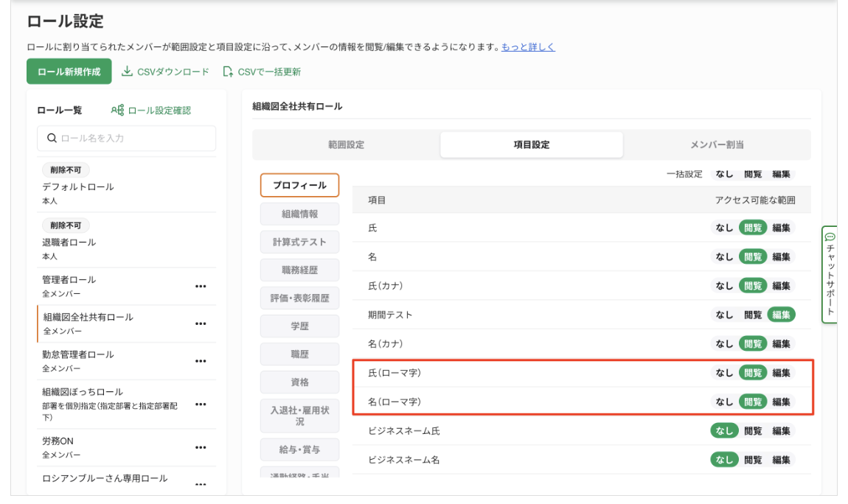
Task: Open the chat support bubble icon
Action: (830, 237)
